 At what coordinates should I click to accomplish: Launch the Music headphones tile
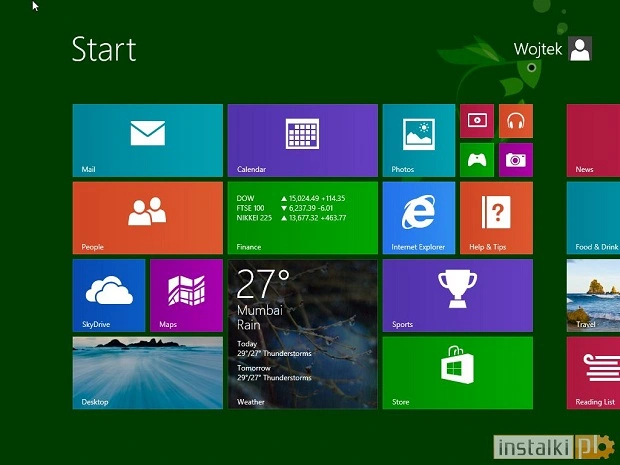pyautogui.click(x=516, y=121)
